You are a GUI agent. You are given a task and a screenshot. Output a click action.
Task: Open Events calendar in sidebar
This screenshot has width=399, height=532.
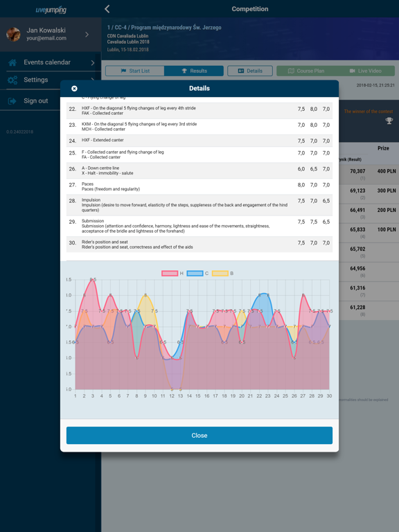50,62
